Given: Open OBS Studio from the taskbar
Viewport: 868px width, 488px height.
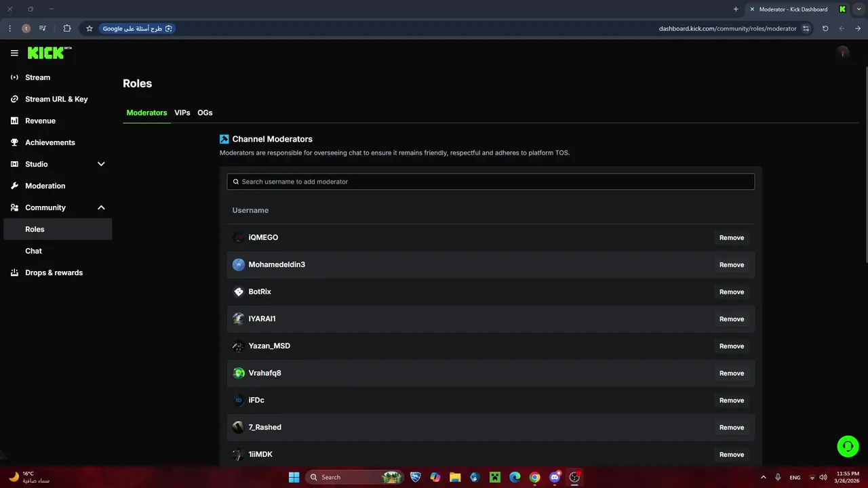Looking at the screenshot, I should (x=574, y=477).
